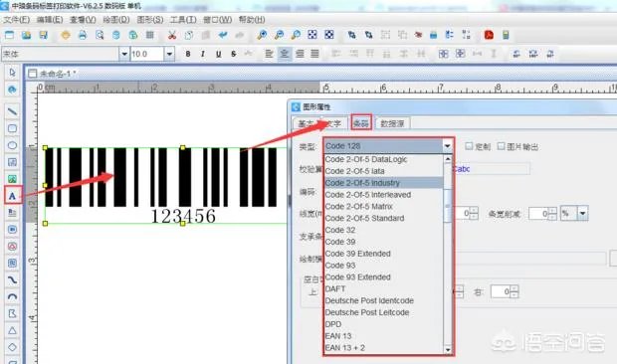
Task: Select the text tool marked A
Action: click(12, 195)
